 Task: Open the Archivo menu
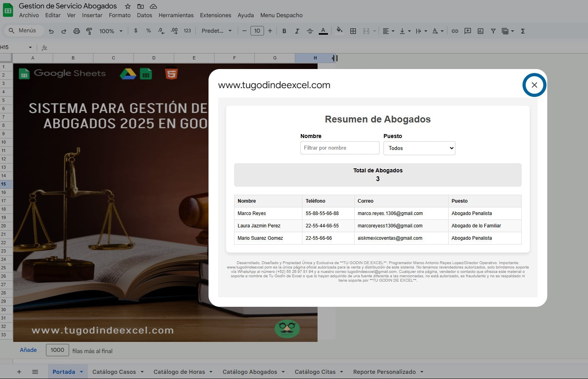tap(29, 15)
